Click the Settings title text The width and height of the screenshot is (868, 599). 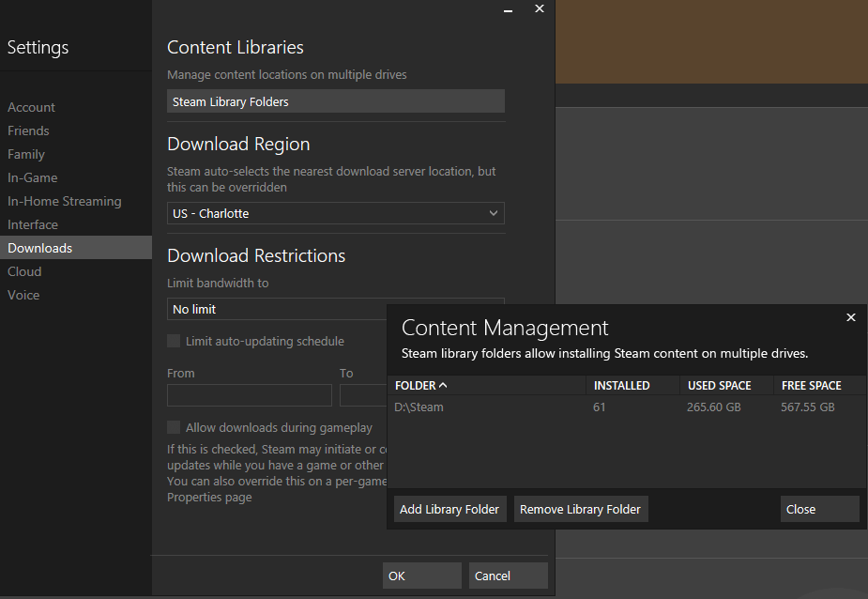coord(38,48)
